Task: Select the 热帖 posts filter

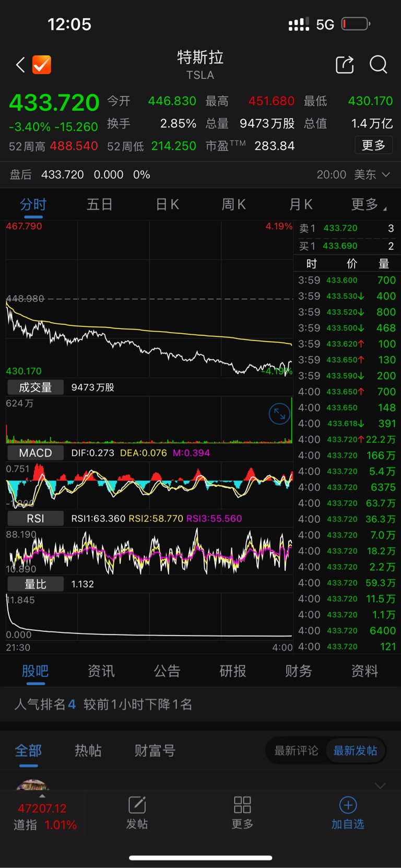Action: 88,750
